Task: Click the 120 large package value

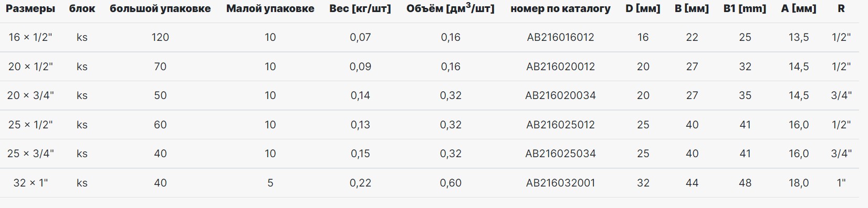Action: coord(160,37)
